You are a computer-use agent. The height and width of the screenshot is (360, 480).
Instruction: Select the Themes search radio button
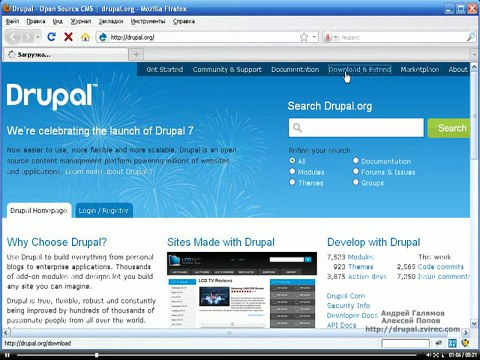[292, 182]
